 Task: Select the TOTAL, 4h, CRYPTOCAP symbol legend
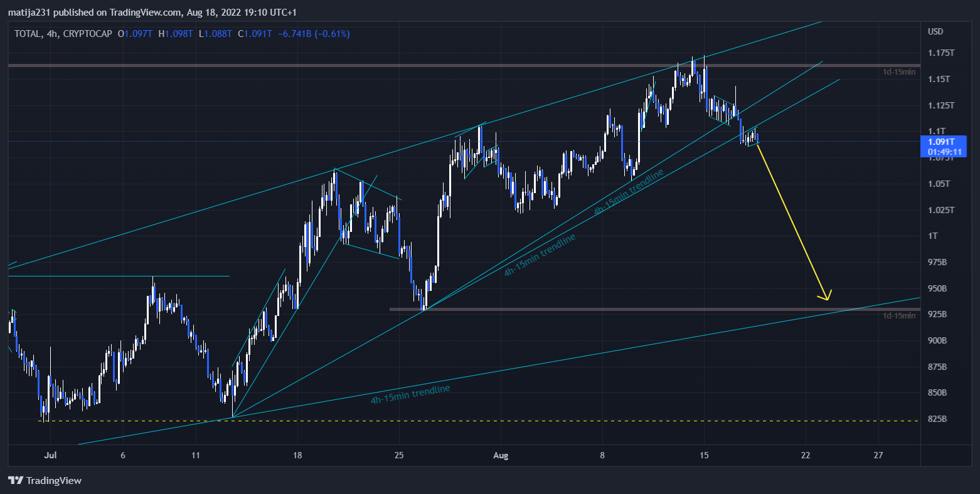click(x=63, y=34)
